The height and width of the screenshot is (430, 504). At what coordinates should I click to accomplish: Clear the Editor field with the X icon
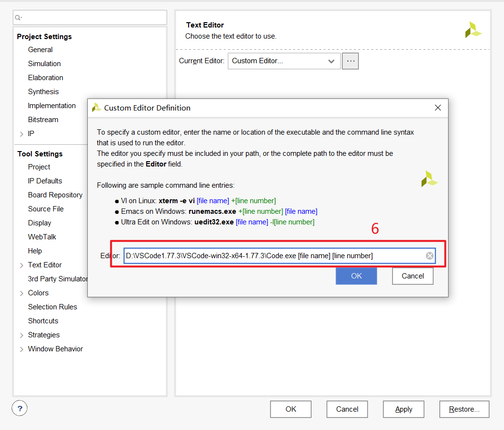429,256
